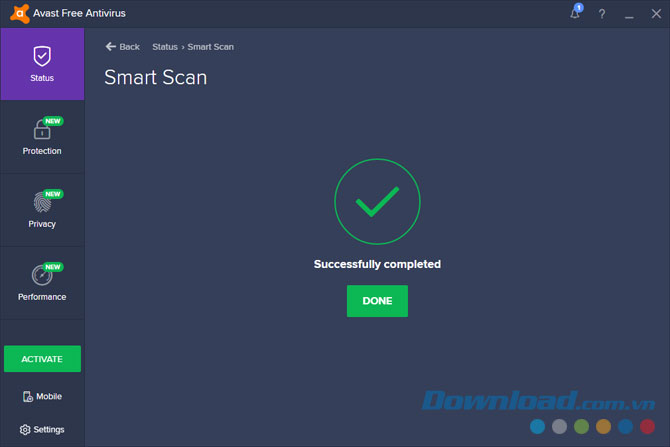Close the Avast window

pos(656,14)
